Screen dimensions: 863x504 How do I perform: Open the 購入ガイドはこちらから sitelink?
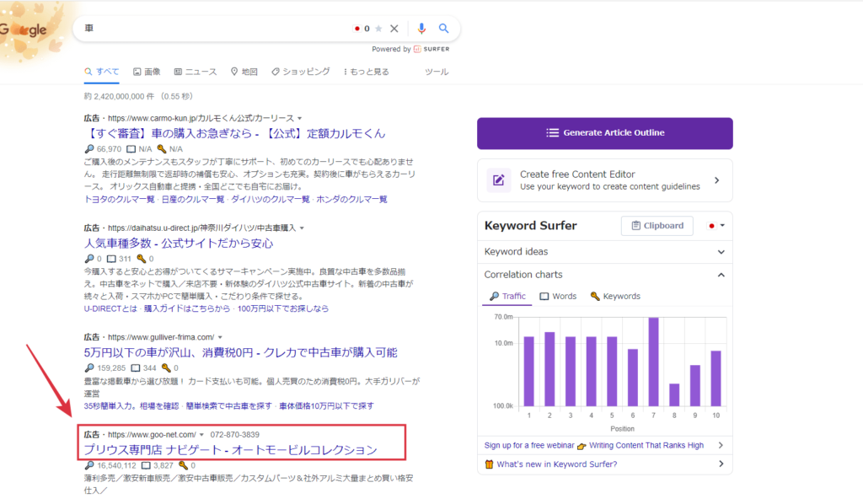coord(187,308)
